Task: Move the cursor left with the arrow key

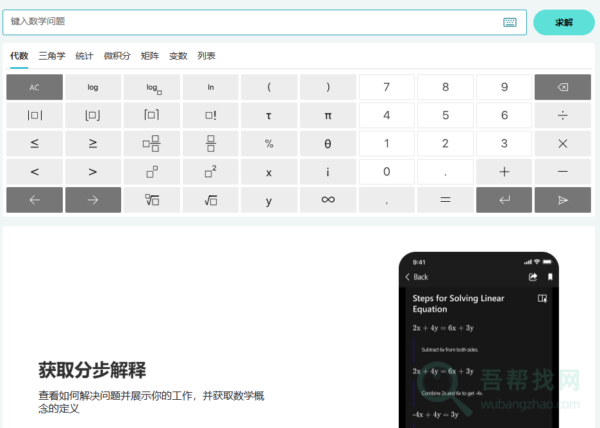Action: click(34, 200)
